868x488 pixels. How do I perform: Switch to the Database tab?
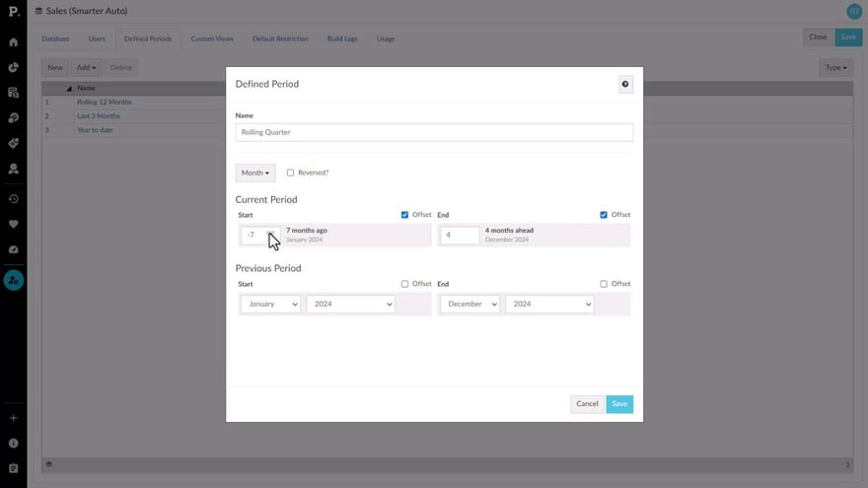55,38
